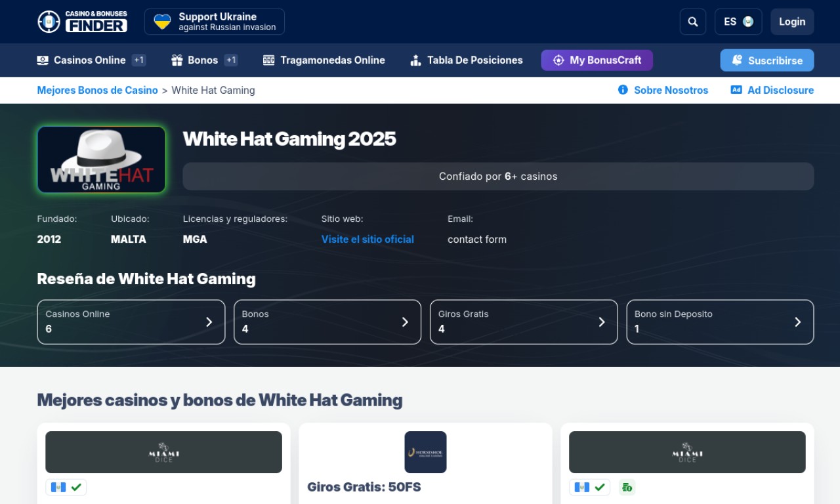Screen dimensions: 840x504
Task: Click flag check badge beside green money icon
Action: click(x=589, y=488)
